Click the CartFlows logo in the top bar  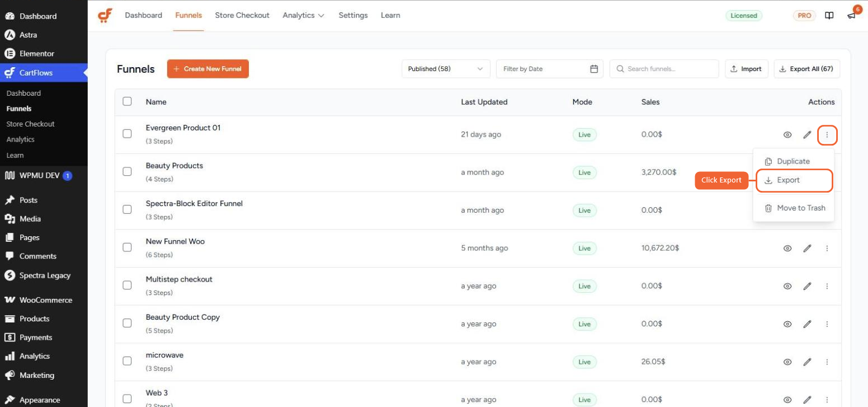105,15
